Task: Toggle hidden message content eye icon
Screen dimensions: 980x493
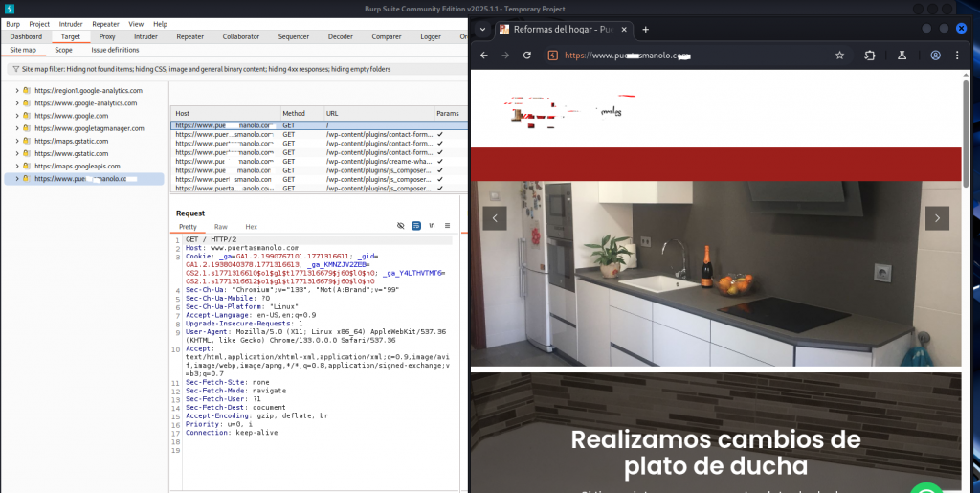Action: (401, 226)
